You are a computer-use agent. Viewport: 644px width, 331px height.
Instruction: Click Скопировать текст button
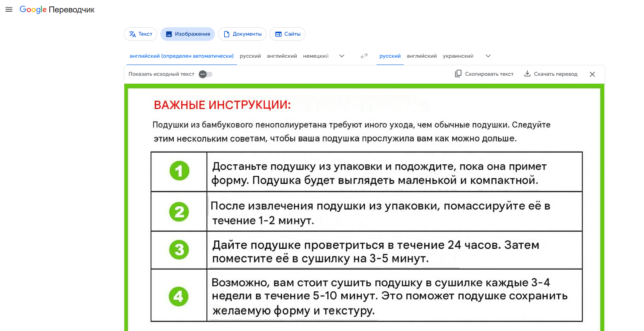click(484, 74)
